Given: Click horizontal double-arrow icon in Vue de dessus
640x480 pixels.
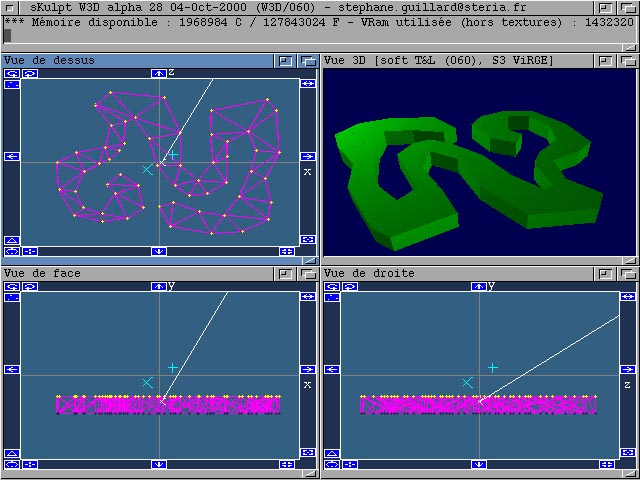Looking at the screenshot, I should click(x=308, y=83).
